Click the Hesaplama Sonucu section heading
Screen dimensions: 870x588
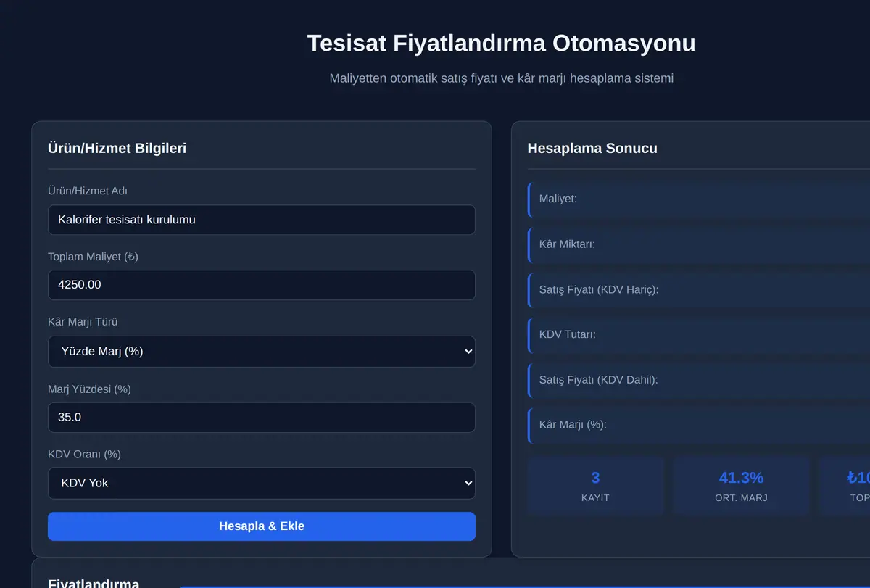point(592,149)
